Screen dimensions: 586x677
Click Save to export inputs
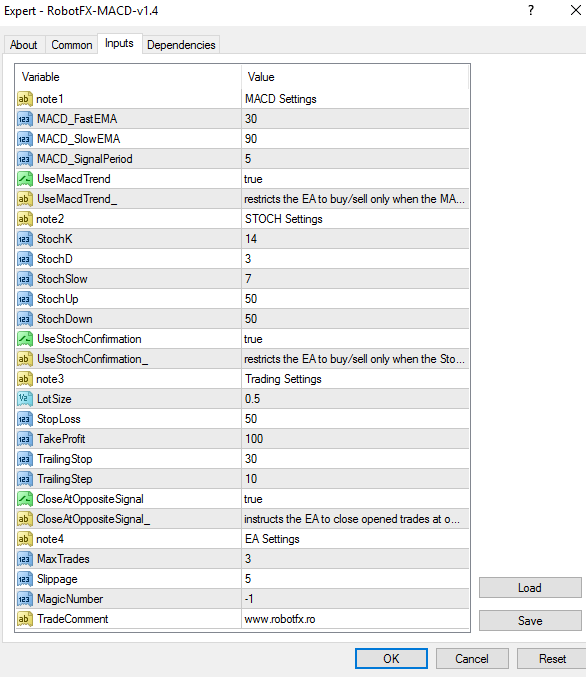[x=530, y=620]
